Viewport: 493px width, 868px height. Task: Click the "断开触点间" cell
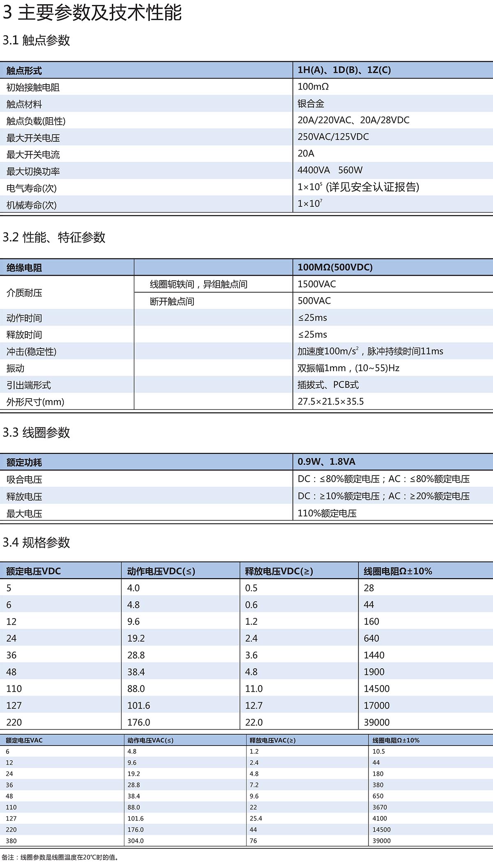click(x=172, y=301)
